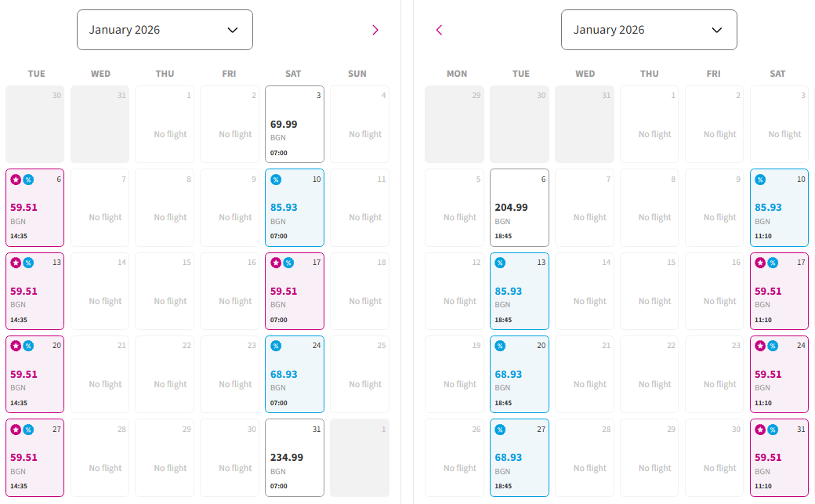This screenshot has height=504, width=815.
Task: Select the 69.99 BGN flight on January 3
Action: pos(294,125)
